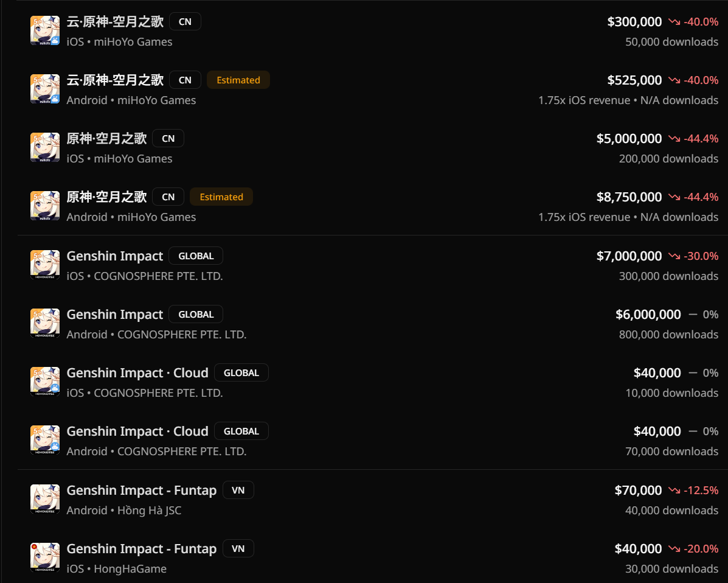Click VN badge on Funtap iOS row

click(238, 549)
